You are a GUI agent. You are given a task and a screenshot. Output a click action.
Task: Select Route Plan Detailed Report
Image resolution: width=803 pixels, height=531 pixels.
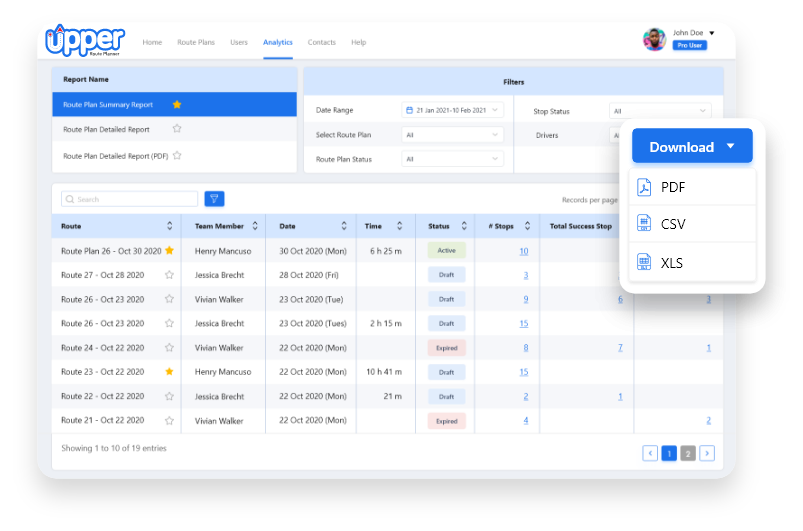175,129
